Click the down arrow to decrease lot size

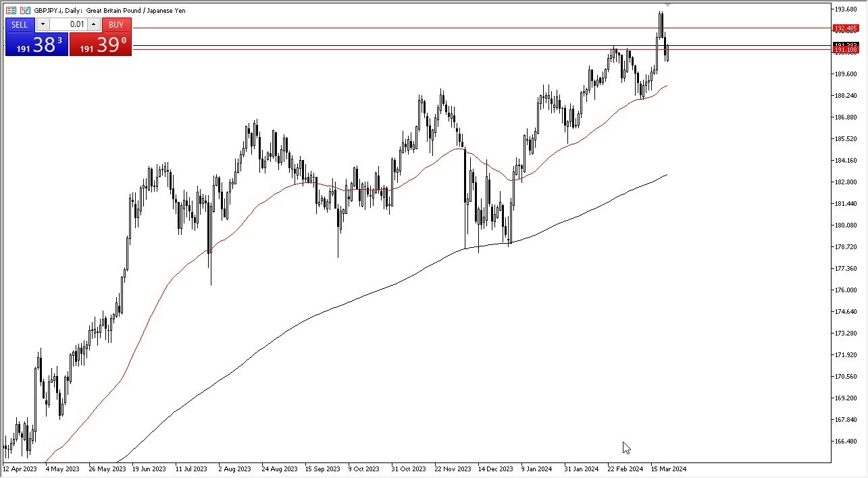[43, 24]
